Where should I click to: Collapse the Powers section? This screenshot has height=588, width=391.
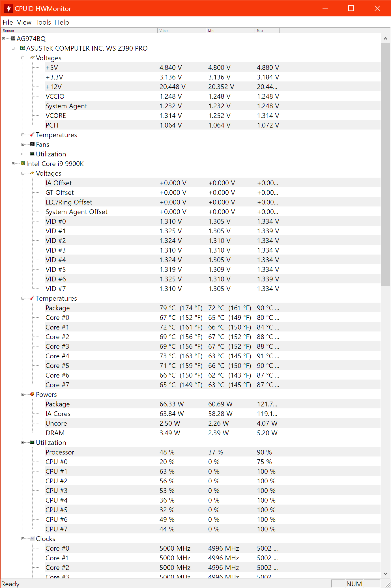click(x=23, y=394)
